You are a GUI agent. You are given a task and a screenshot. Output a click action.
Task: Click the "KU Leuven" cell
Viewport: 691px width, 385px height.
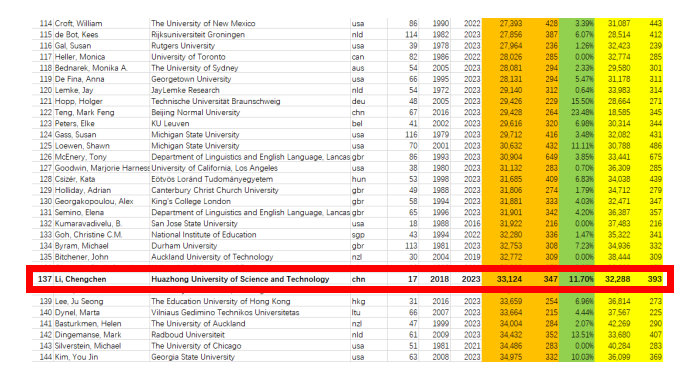[170, 123]
